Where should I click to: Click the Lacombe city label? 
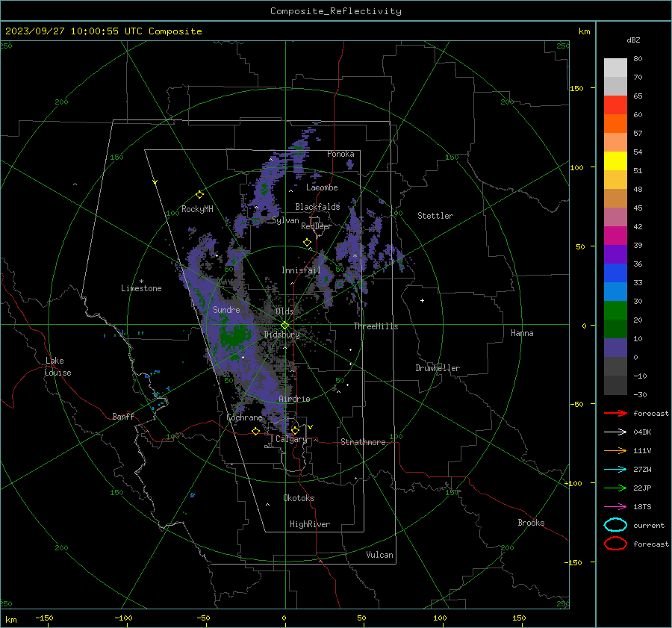(x=322, y=187)
